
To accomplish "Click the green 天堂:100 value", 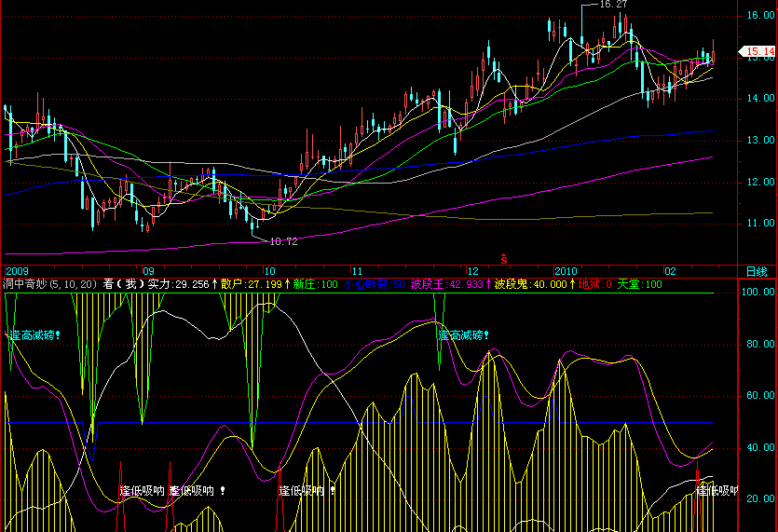I will pos(639,284).
